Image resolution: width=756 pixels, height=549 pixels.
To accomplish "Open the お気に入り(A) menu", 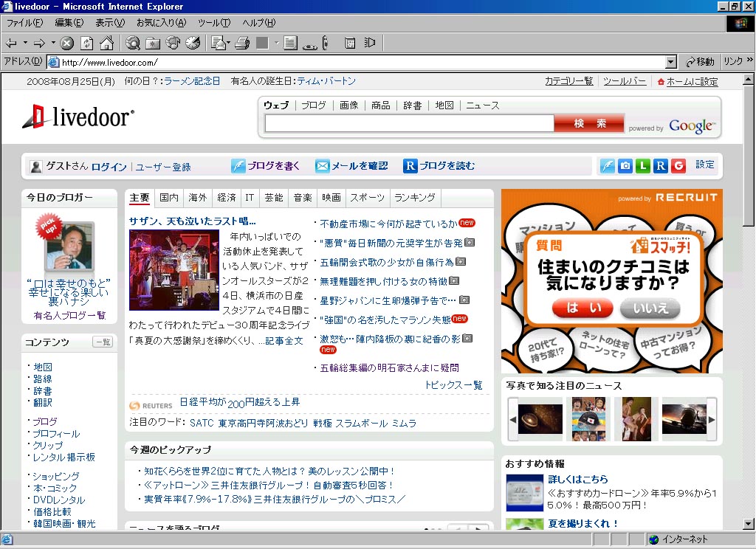I will [161, 23].
